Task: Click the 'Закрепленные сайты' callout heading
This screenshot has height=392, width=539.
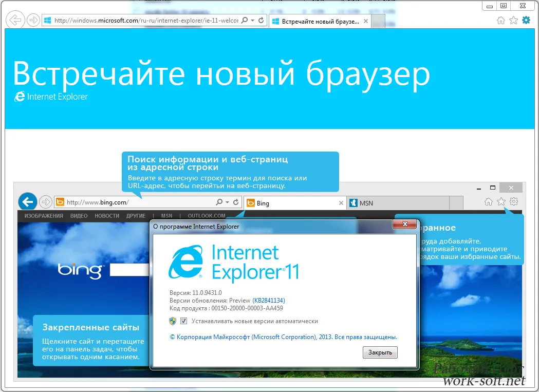Action: pos(91,327)
